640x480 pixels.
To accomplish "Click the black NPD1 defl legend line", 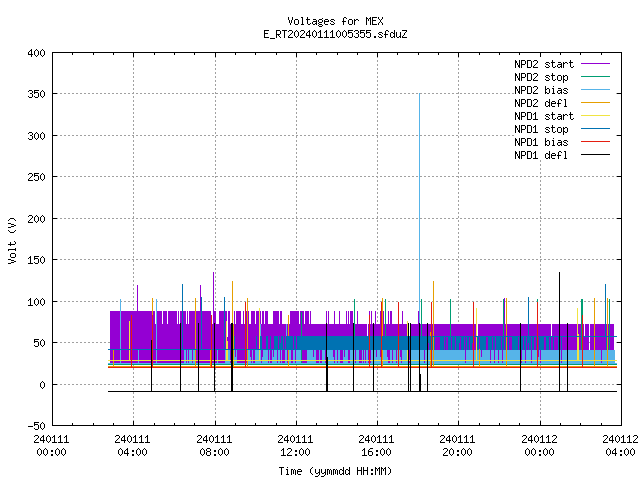I will pos(596,155).
